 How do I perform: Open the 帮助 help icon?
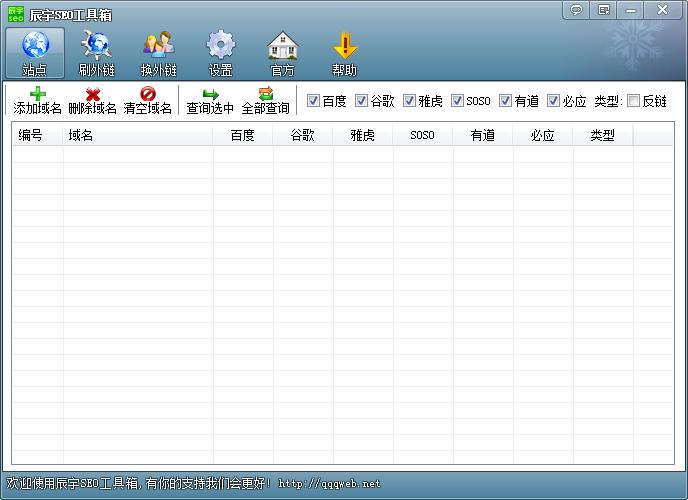point(344,54)
